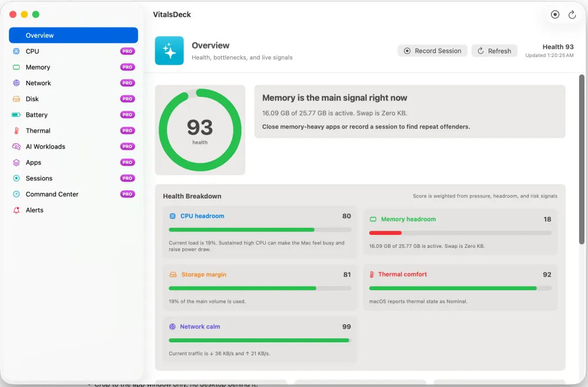The image size is (588, 387).
Task: Click PRO badge next to AI Workloads
Action: (128, 146)
